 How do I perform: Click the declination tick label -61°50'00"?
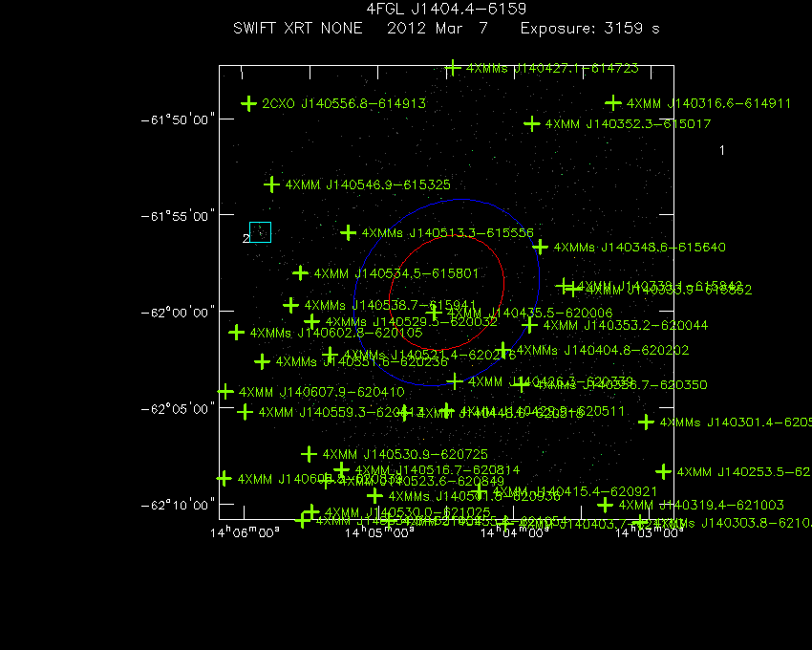(178, 120)
